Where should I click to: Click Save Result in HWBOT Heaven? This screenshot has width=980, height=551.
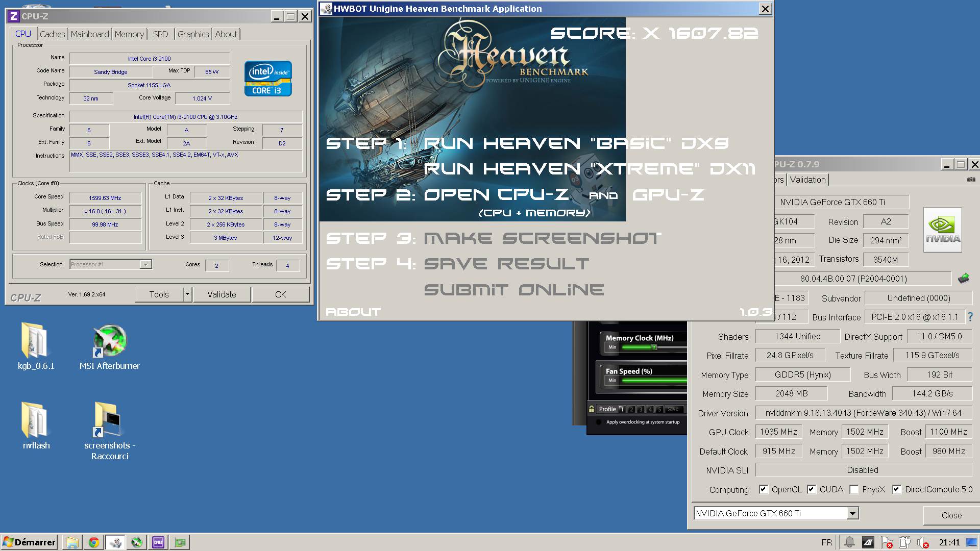(x=506, y=264)
